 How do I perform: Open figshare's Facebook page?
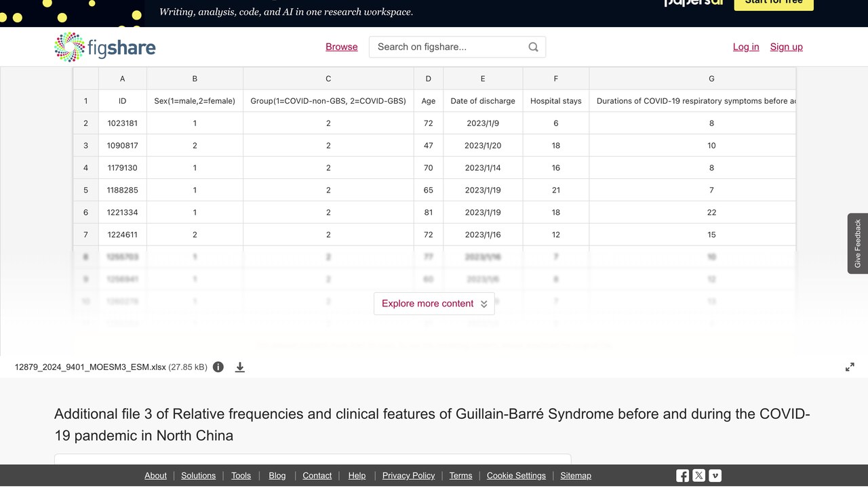682,476
